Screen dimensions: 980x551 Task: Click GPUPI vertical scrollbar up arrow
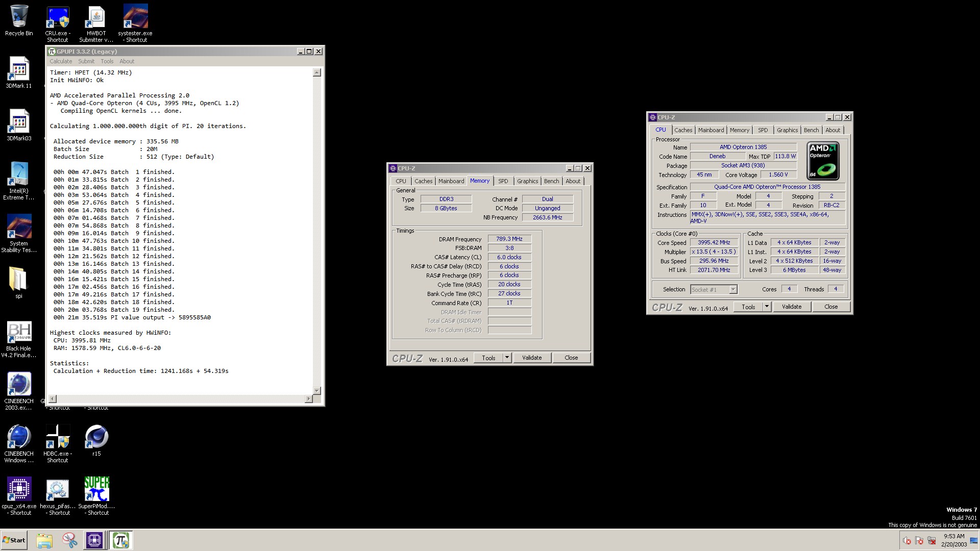(317, 72)
